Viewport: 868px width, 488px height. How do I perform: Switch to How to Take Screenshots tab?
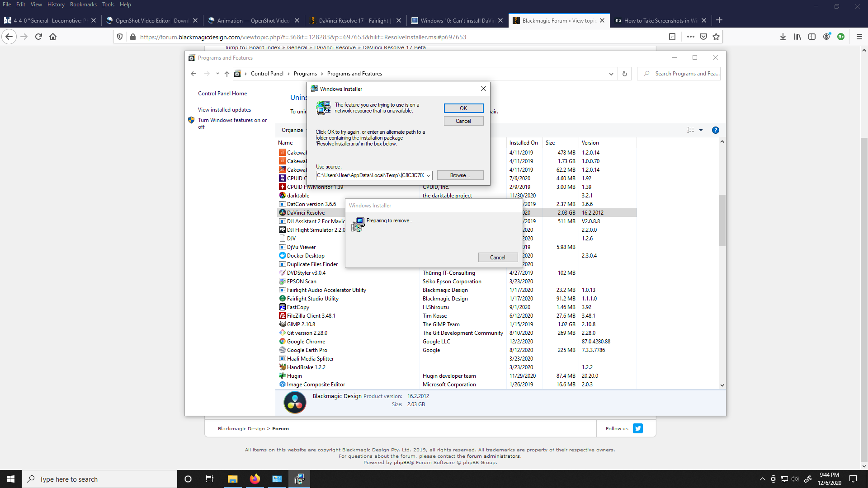[x=660, y=20]
